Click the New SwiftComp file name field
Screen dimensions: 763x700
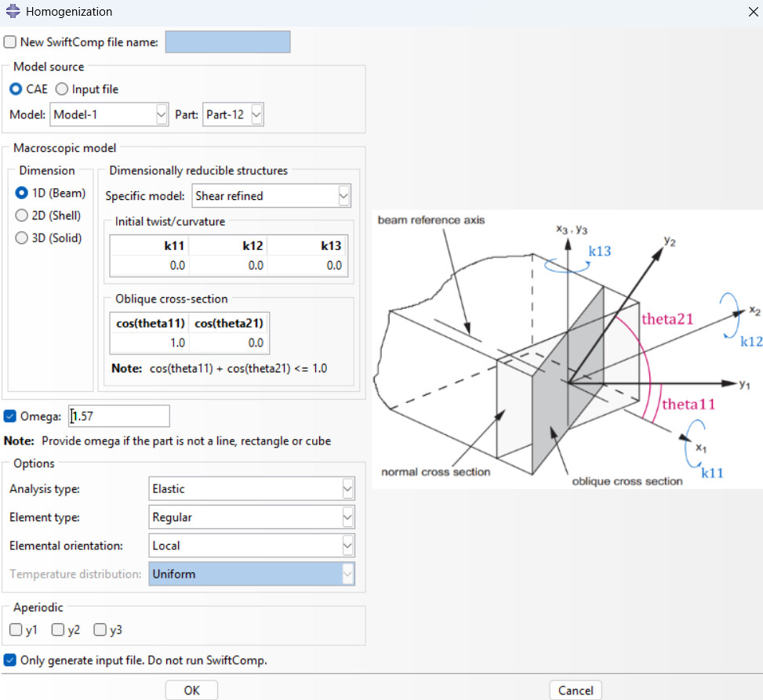[x=227, y=42]
